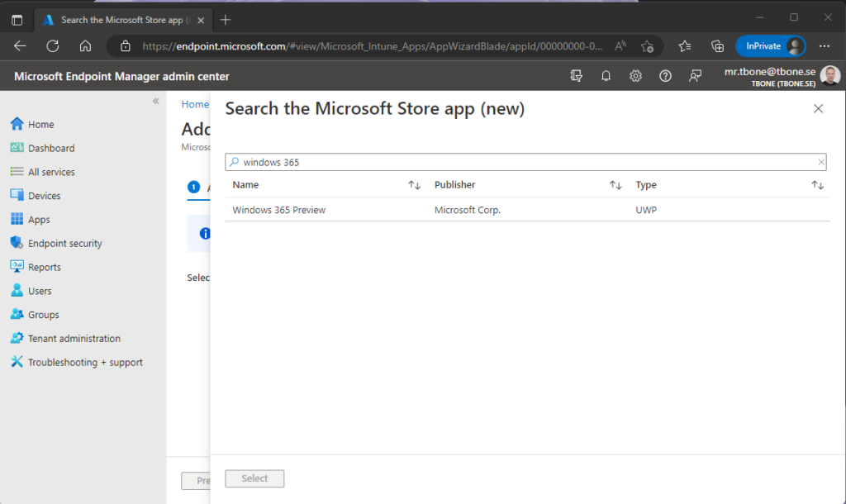Click Microsoft Corp. publisher cell
This screenshot has width=846, height=504.
pos(468,210)
